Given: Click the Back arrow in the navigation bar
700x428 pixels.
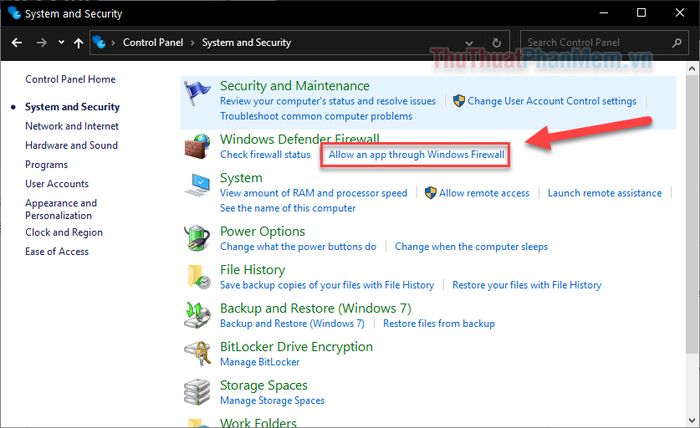Looking at the screenshot, I should (17, 42).
